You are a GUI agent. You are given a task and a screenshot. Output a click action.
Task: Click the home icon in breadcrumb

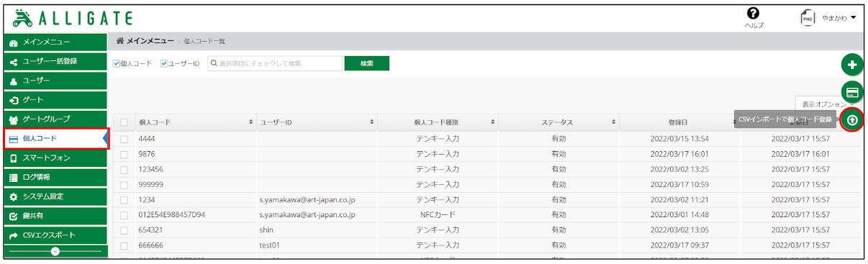coord(120,42)
